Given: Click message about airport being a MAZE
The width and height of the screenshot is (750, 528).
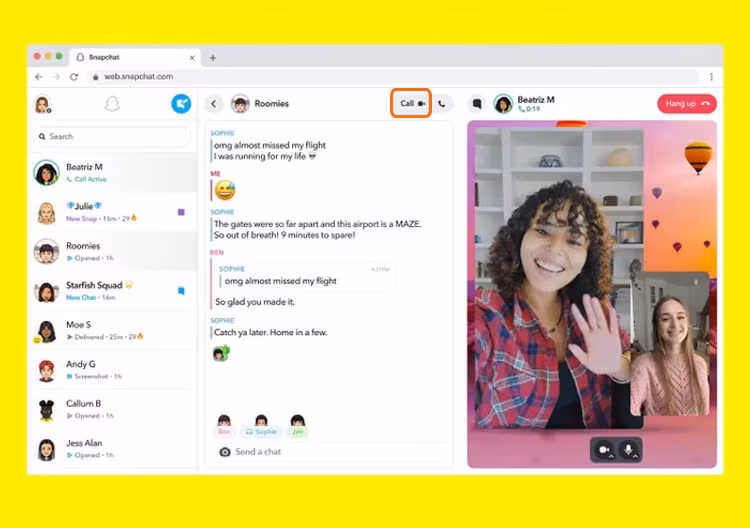Looking at the screenshot, I should [317, 229].
